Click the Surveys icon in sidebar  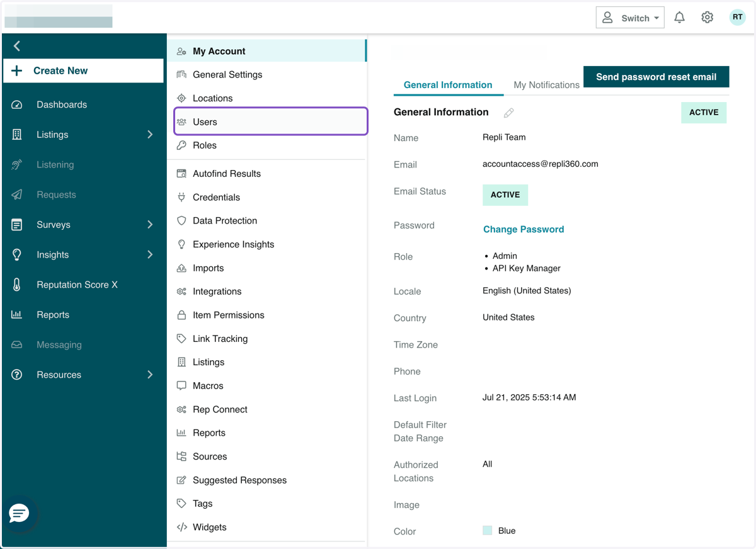(x=17, y=225)
